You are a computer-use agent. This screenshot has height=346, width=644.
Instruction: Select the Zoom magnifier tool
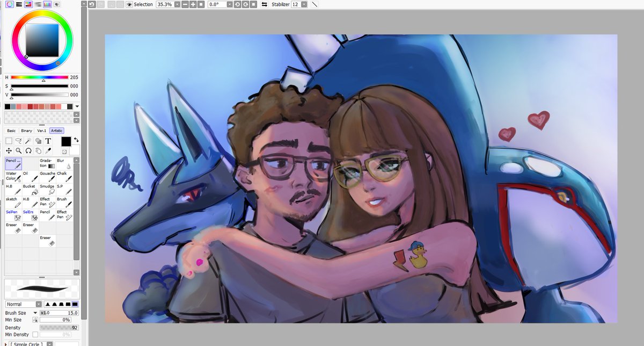18,151
